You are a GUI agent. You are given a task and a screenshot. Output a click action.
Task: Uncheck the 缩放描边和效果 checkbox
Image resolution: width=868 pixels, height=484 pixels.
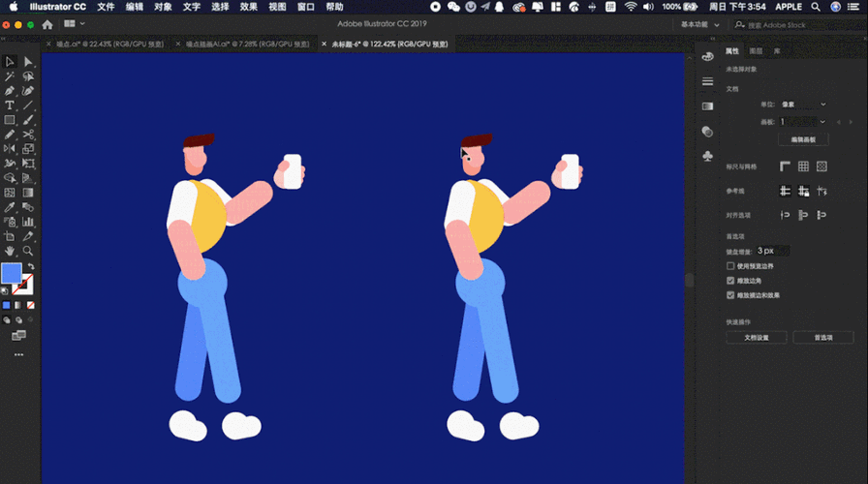click(x=730, y=295)
